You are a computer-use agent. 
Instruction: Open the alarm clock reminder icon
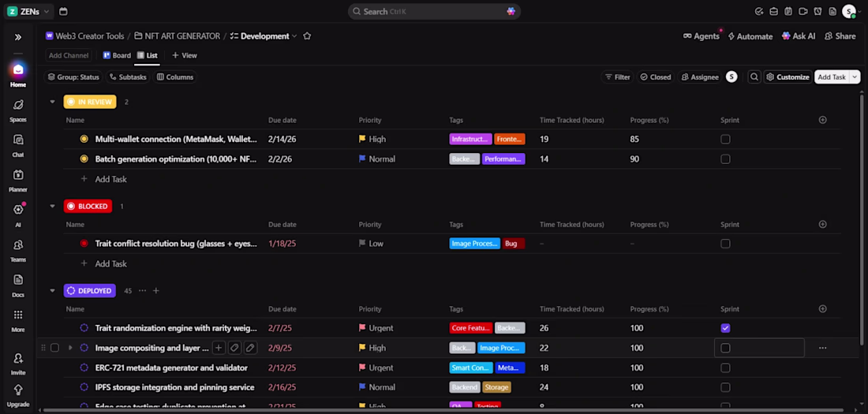pos(817,11)
